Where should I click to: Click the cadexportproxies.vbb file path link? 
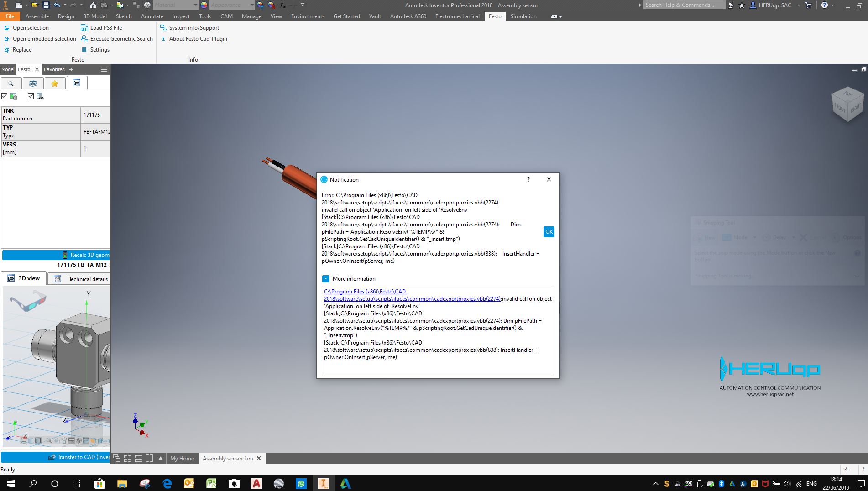(x=412, y=295)
